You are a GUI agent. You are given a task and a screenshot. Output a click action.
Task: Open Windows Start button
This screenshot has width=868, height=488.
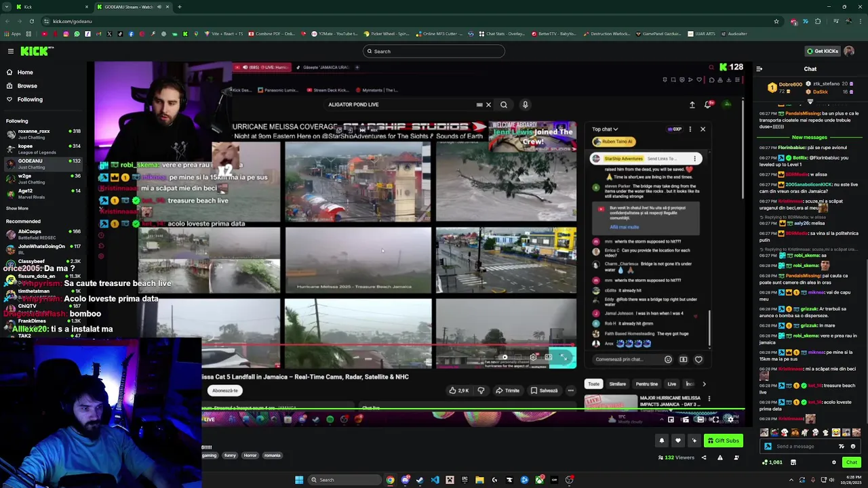pos(299,480)
